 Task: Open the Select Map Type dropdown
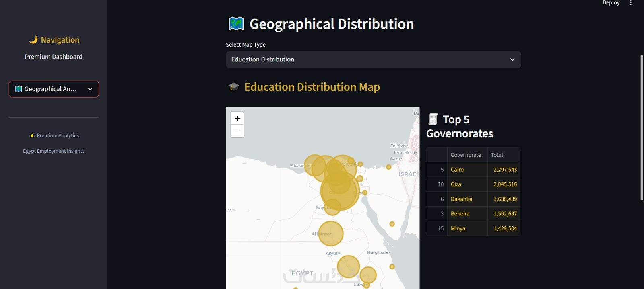click(x=373, y=59)
